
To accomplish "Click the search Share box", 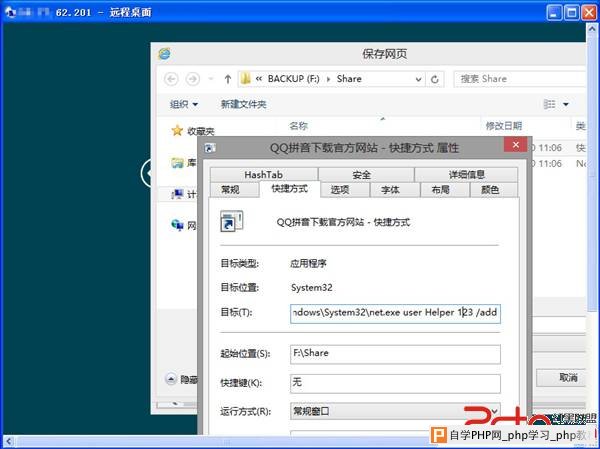I will tap(519, 79).
